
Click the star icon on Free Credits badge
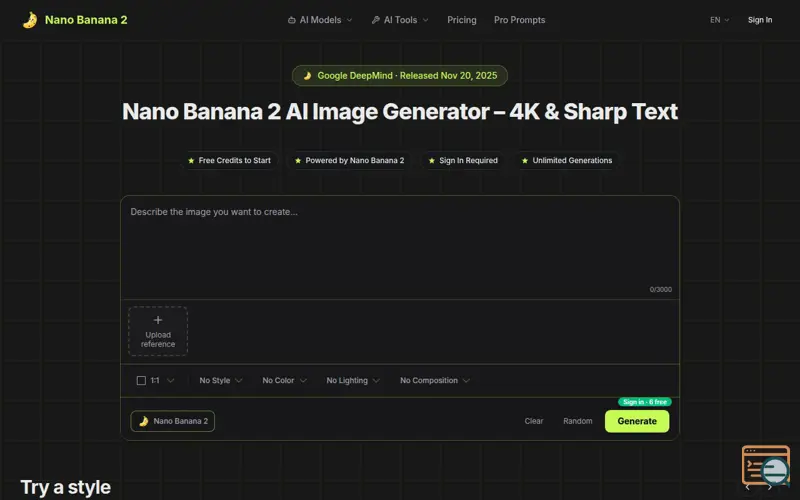[x=191, y=161]
